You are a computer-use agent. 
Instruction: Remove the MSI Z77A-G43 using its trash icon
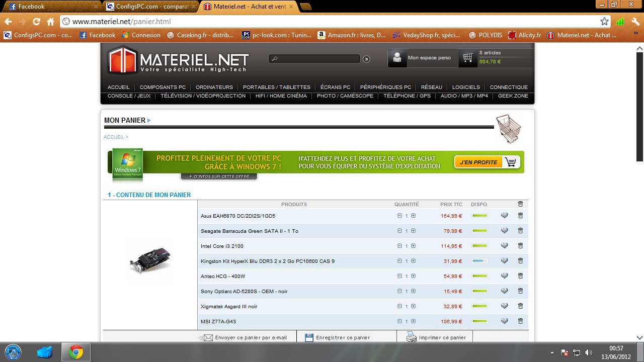coord(520,321)
